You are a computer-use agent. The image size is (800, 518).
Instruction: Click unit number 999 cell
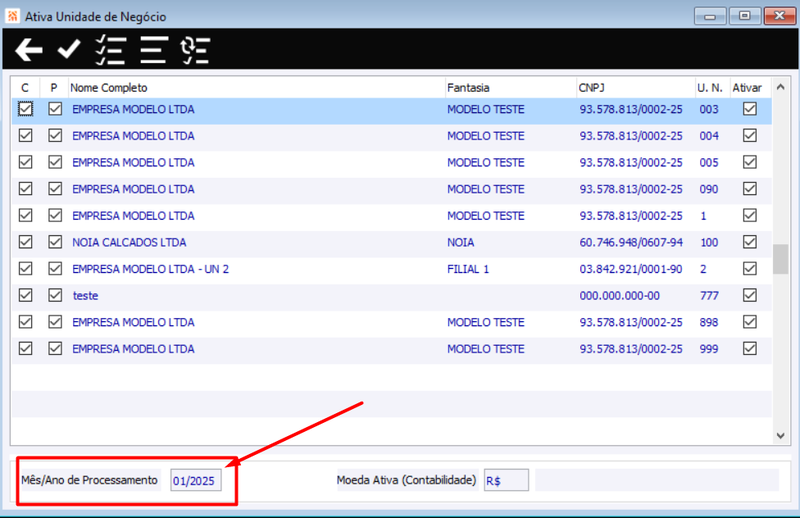[709, 349]
